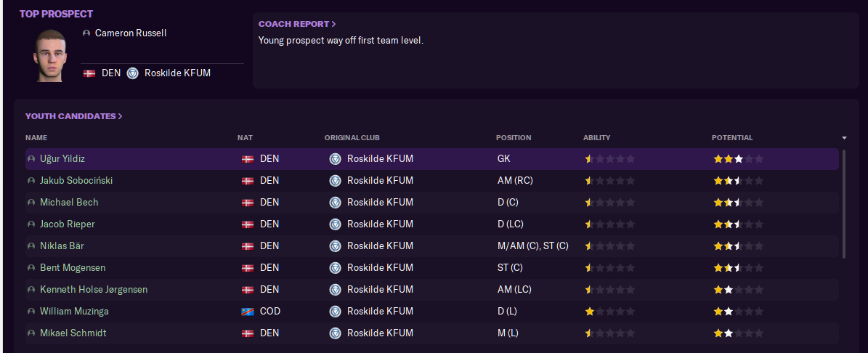Expand the Youth Candidates section

point(73,116)
